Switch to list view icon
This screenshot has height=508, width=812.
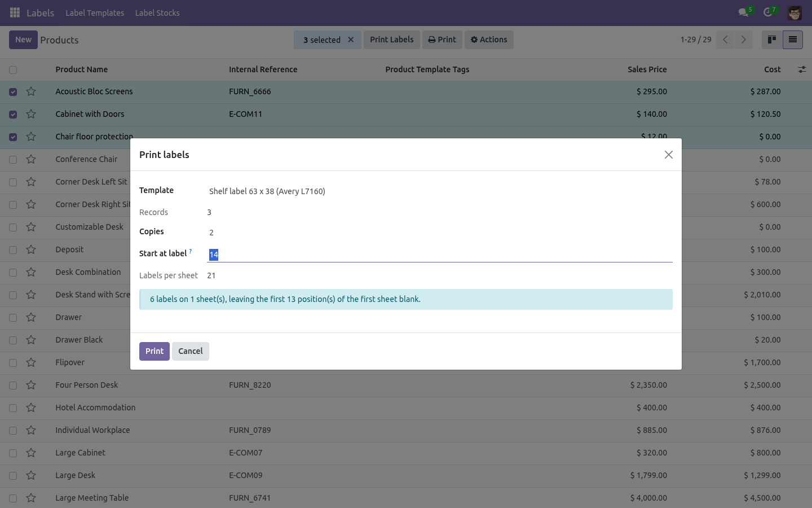[x=792, y=40]
